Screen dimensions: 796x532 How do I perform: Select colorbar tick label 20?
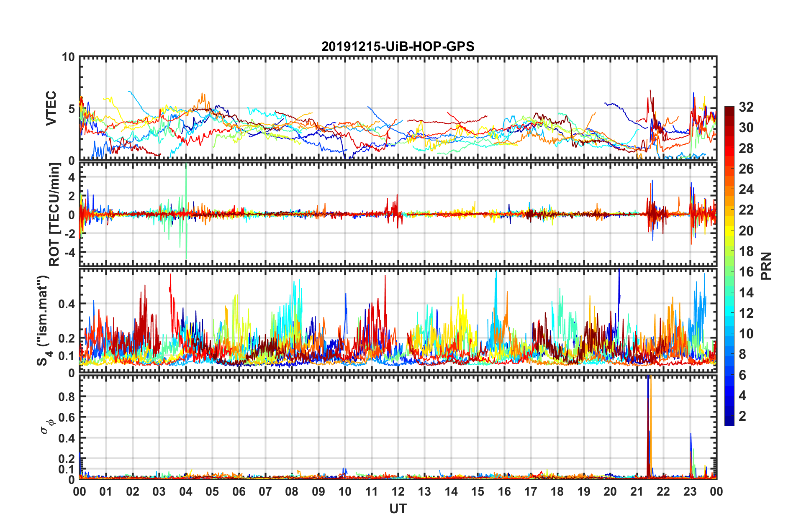746,231
